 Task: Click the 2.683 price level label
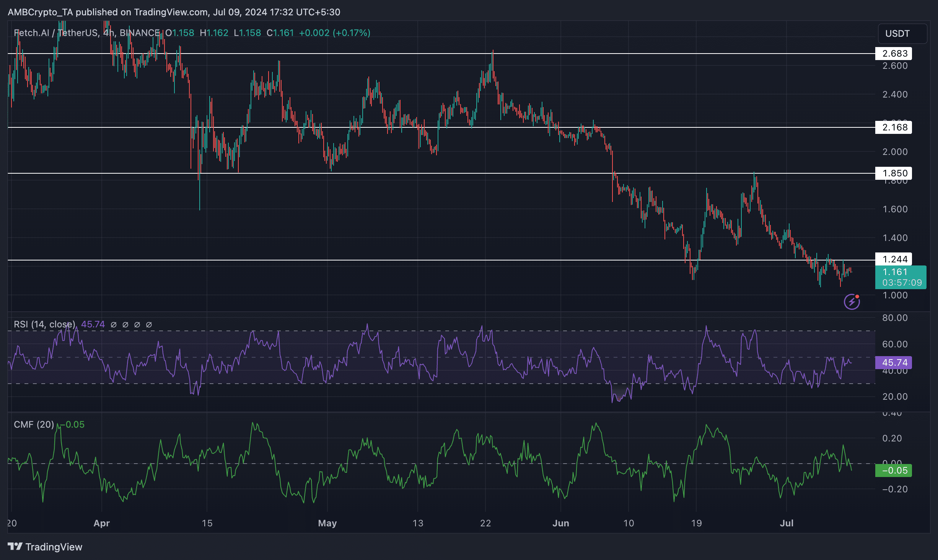894,54
